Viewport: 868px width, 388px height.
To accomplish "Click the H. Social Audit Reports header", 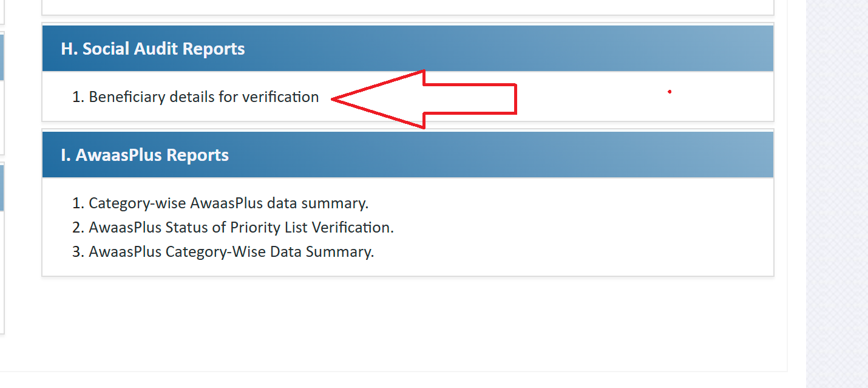I will tap(153, 49).
